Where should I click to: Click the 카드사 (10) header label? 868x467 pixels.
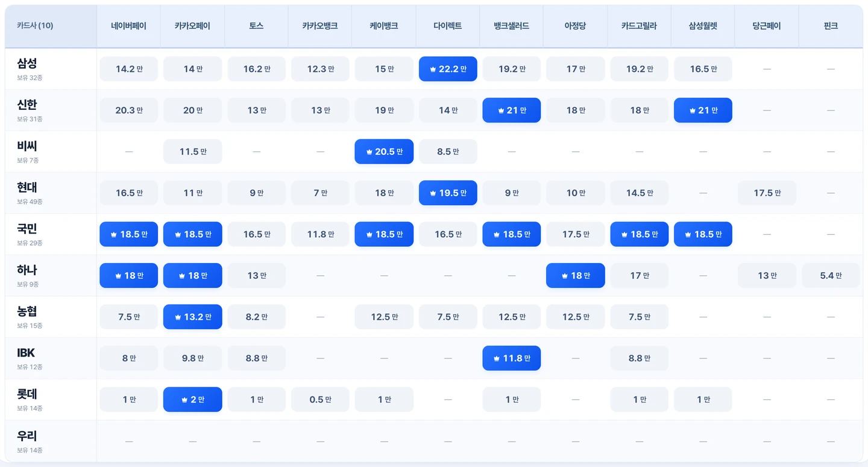(x=35, y=26)
